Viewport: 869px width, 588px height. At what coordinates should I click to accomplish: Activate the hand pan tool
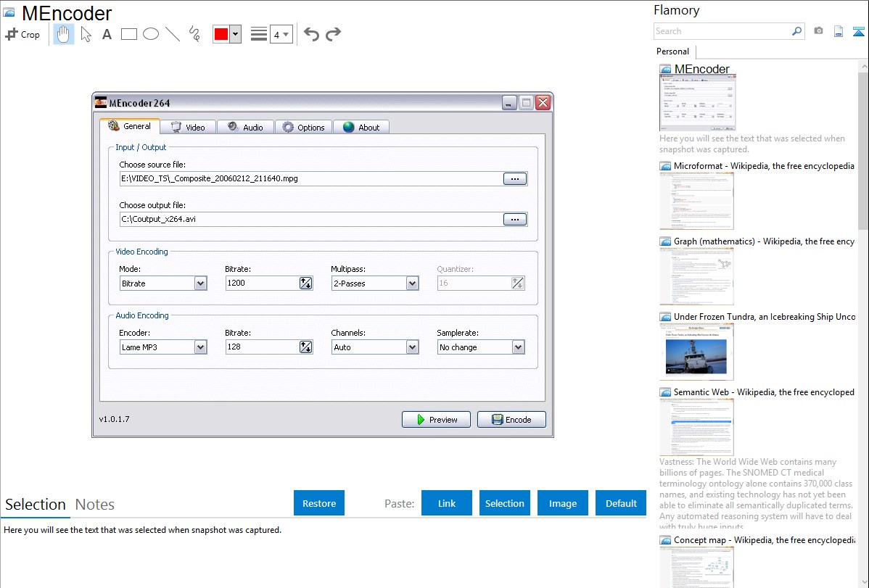[x=64, y=34]
